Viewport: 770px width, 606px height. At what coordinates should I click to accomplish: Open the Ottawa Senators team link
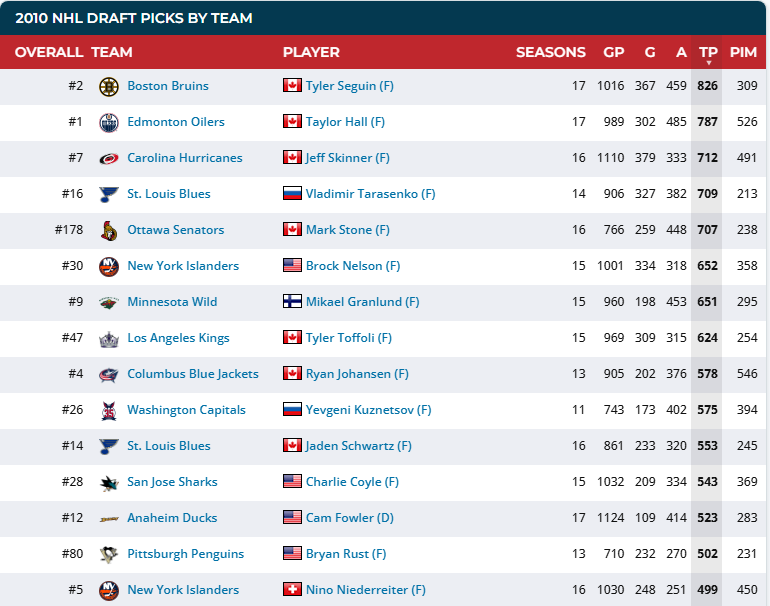coord(175,230)
